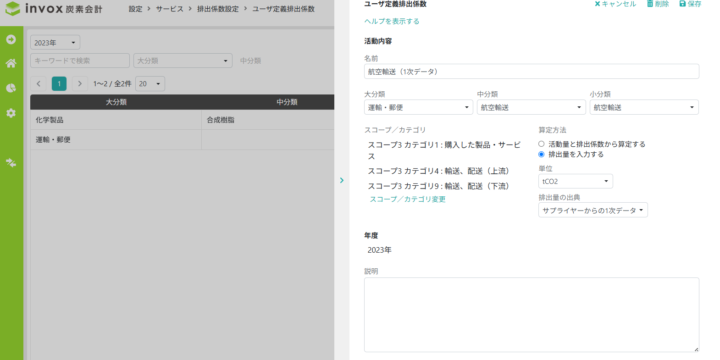The width and height of the screenshot is (720, 360).
Task: Click ユーザ定義排出係数 in the breadcrumb
Action: click(x=283, y=9)
